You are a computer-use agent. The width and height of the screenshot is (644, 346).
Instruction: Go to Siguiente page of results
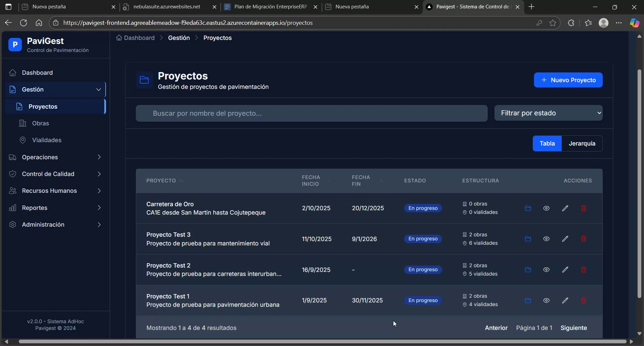point(574,328)
